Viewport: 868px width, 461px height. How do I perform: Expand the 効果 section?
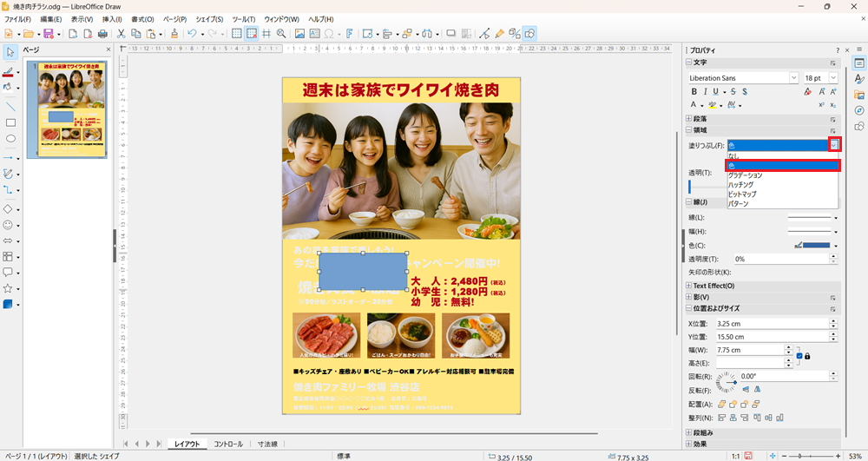(x=688, y=444)
